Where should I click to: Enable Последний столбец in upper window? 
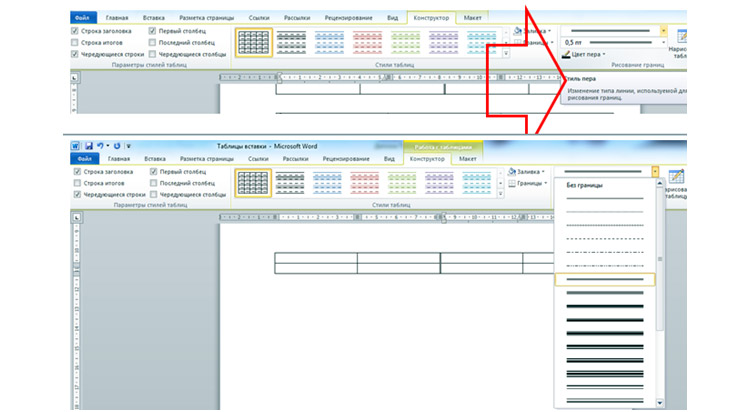[152, 43]
